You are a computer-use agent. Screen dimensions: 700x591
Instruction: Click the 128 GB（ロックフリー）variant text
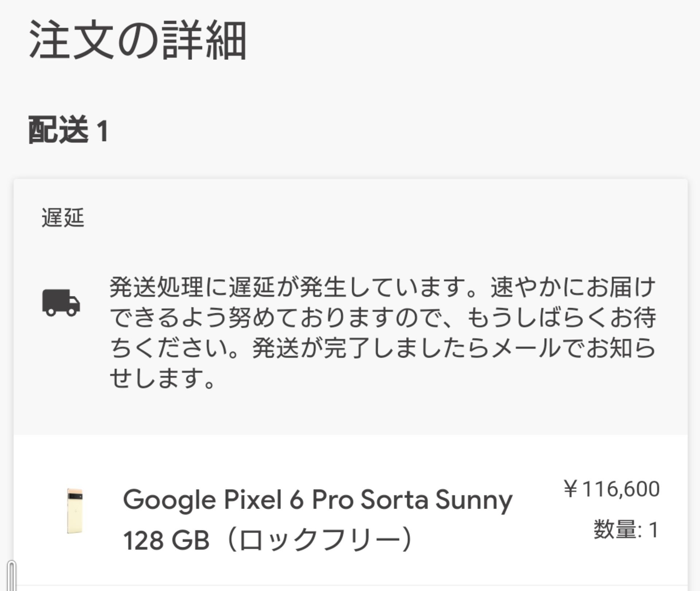(268, 540)
